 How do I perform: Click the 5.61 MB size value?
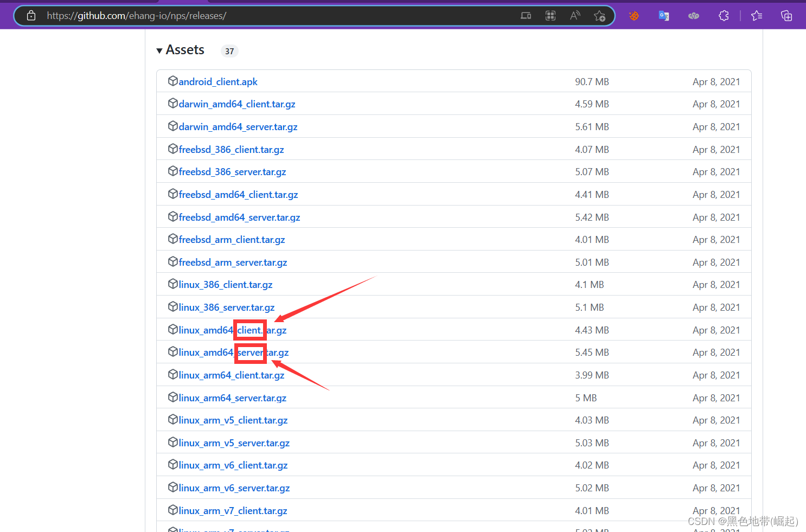coord(592,127)
